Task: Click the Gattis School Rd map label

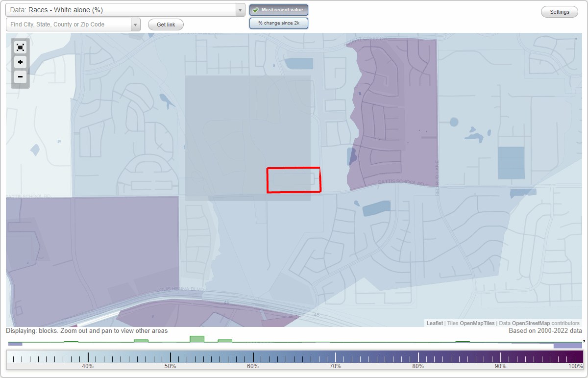Action: (401, 182)
